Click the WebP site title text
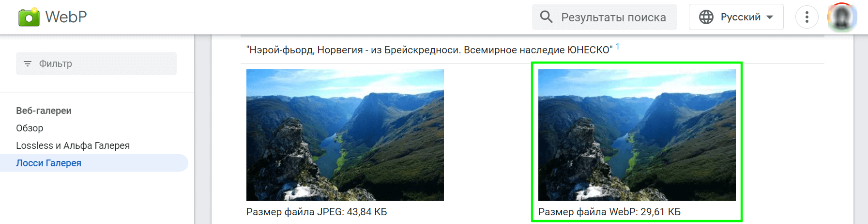 pyautogui.click(x=66, y=17)
